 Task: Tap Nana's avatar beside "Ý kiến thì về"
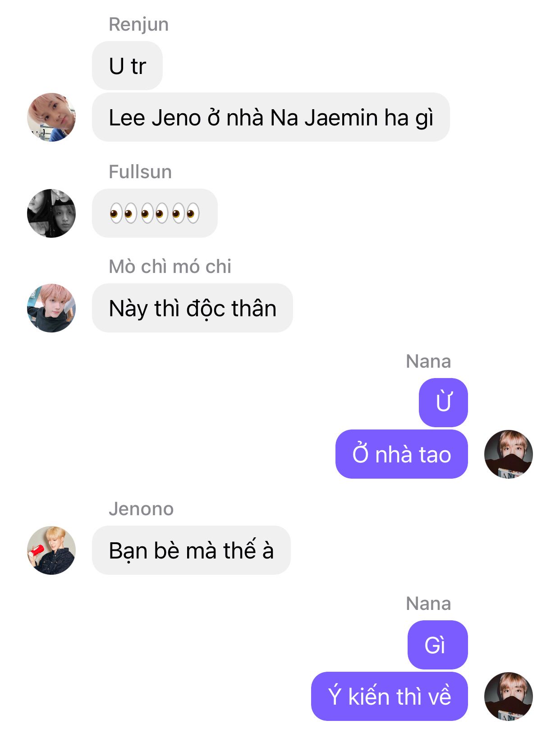(x=509, y=697)
